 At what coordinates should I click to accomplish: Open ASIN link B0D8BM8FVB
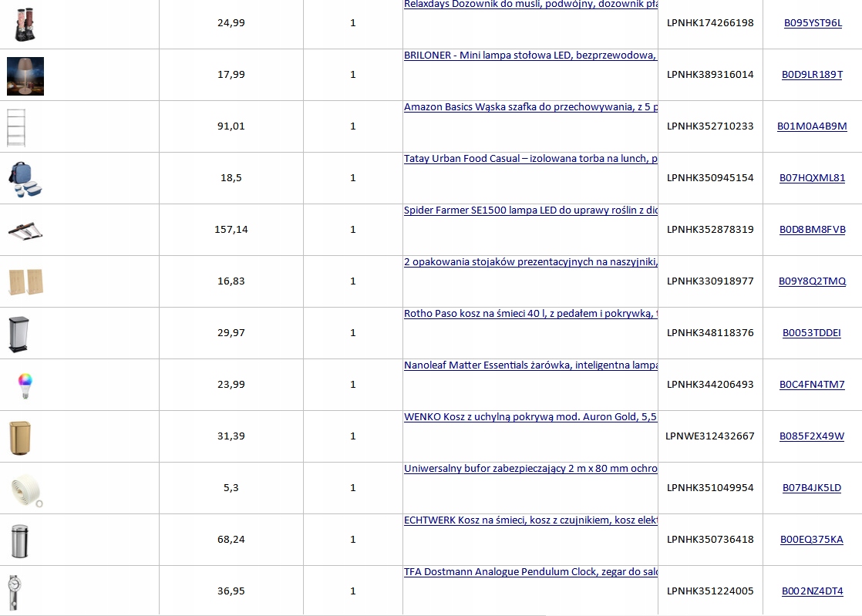[x=813, y=230]
